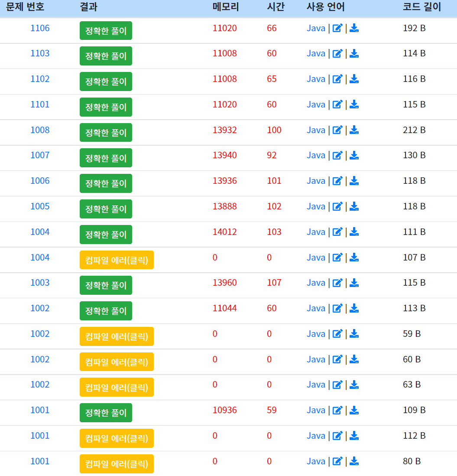Open problem 1007 link
Viewport: 457px width, 476px height.
click(40, 155)
